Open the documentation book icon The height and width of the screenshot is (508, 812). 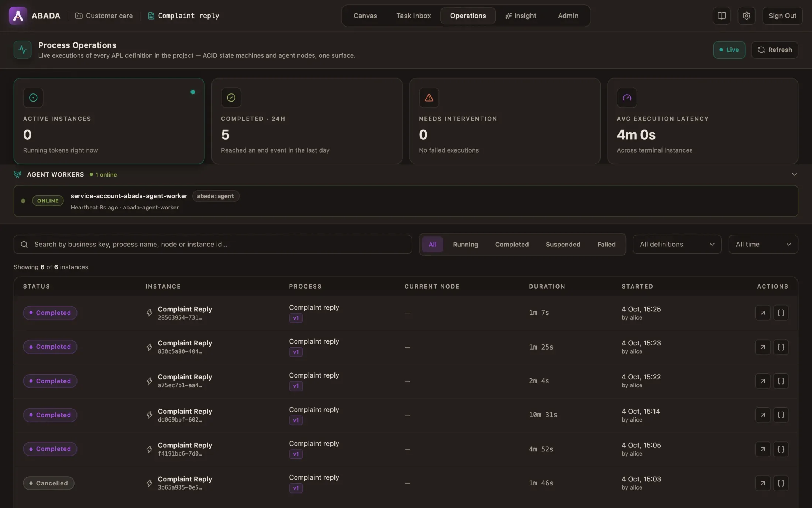[x=722, y=16]
